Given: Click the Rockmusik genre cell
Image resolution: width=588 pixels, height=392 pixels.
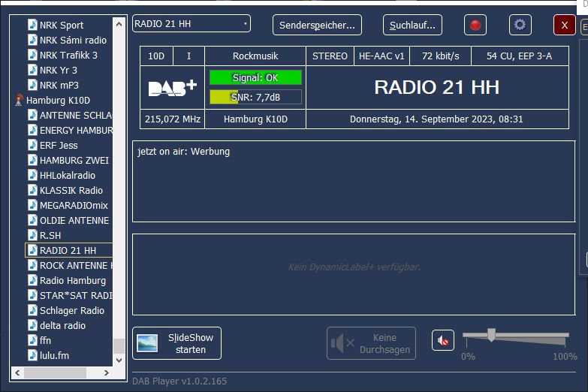Looking at the screenshot, I should (255, 56).
